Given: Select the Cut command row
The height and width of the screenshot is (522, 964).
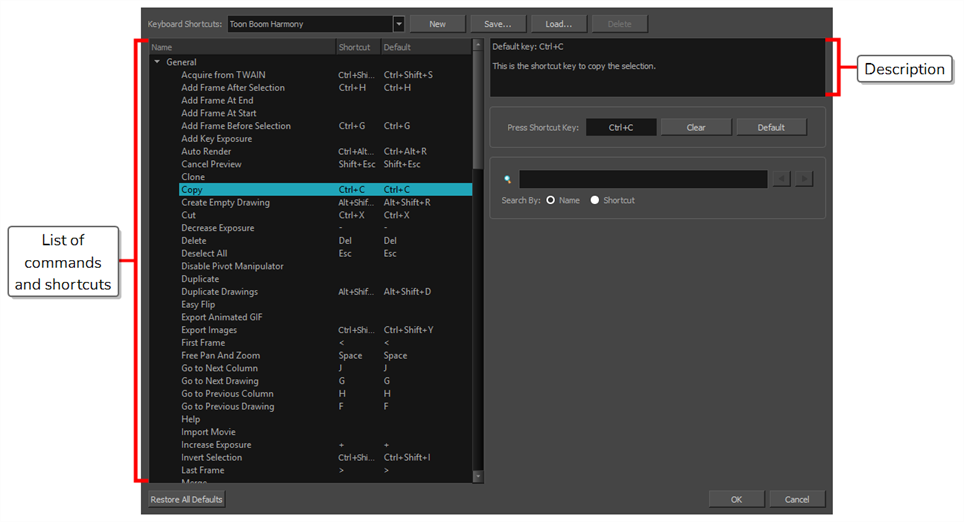Looking at the screenshot, I should [x=189, y=215].
